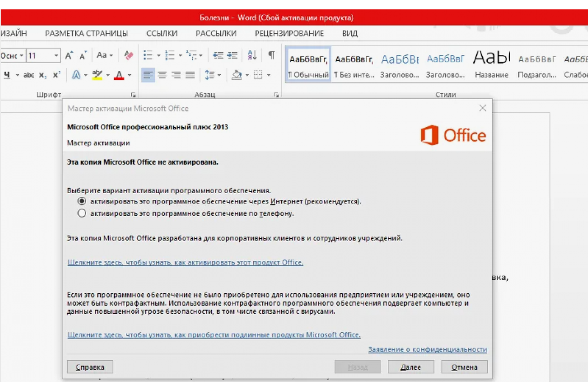
Task: Align text left
Action: pyautogui.click(x=148, y=74)
